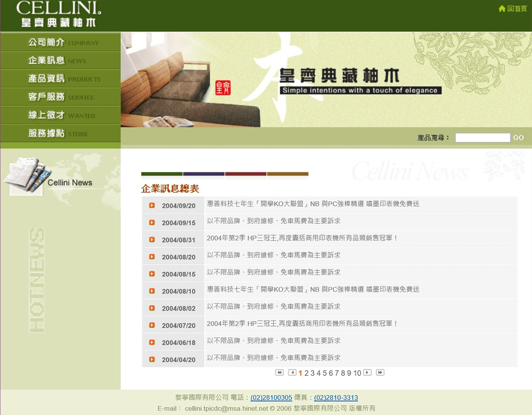Image resolution: width=532 pixels, height=415 pixels.
Task: Go to page 5 of news list
Action: click(325, 373)
